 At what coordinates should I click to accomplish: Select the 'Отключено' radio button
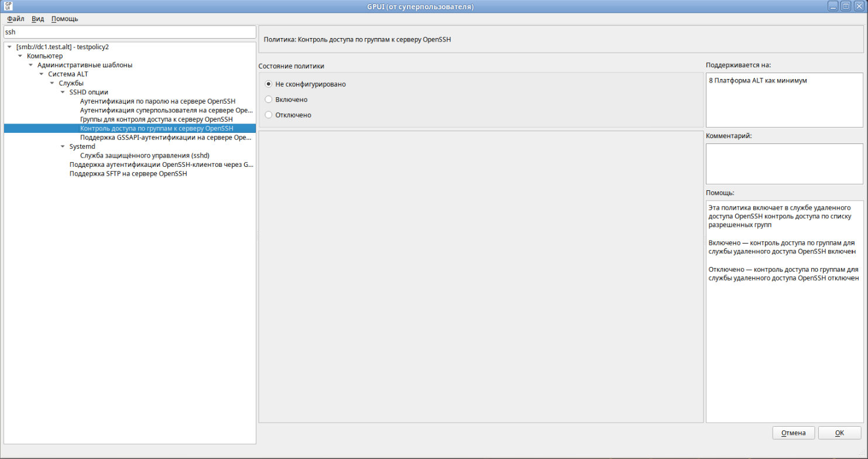pyautogui.click(x=269, y=115)
